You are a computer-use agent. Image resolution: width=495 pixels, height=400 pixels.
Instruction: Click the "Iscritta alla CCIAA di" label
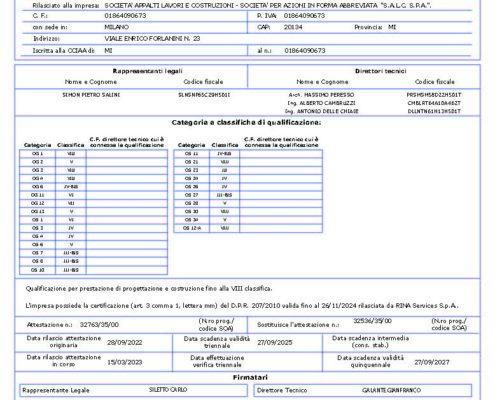63,50
